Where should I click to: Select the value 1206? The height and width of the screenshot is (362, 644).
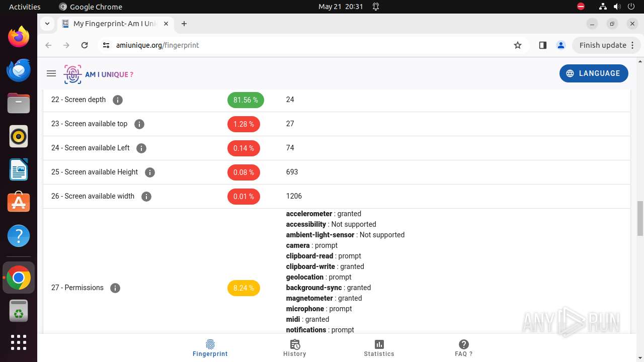(x=294, y=196)
